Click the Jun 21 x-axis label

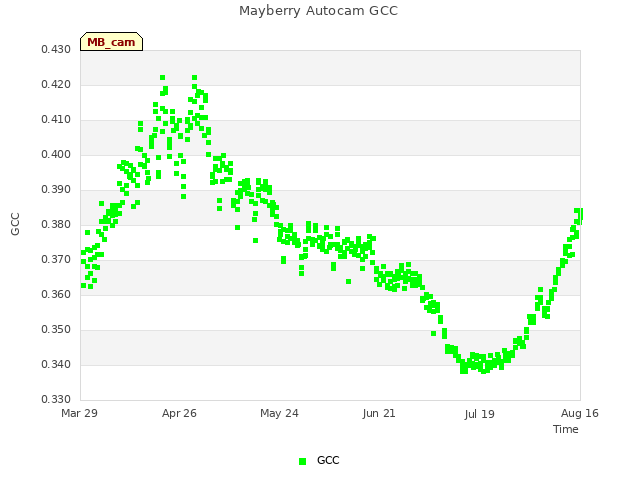379,413
